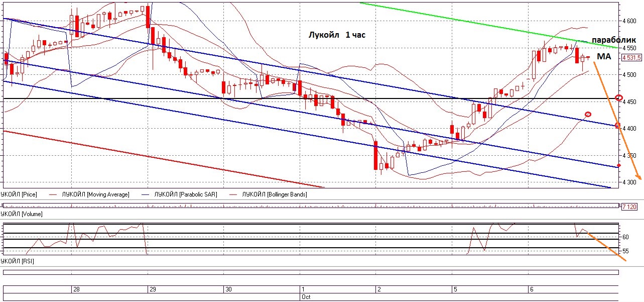The width and height of the screenshot is (644, 302).
Task: Select the ЛУКОЙЛ [Bollinger Bands] legend entry
Action: point(274,194)
